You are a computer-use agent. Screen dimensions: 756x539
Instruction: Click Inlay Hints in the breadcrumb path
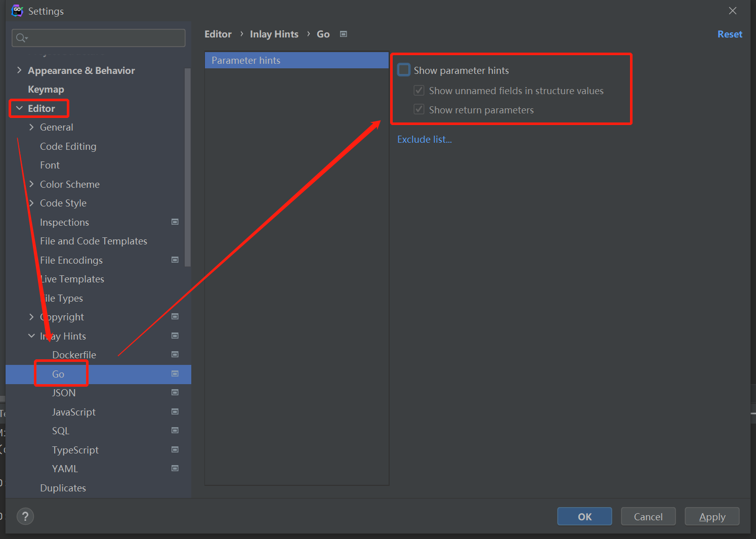tap(274, 34)
